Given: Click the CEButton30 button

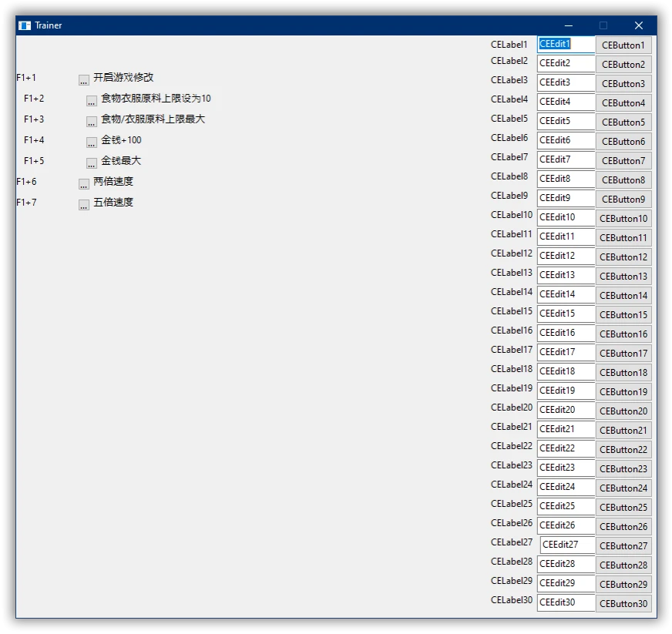Looking at the screenshot, I should 623,604.
